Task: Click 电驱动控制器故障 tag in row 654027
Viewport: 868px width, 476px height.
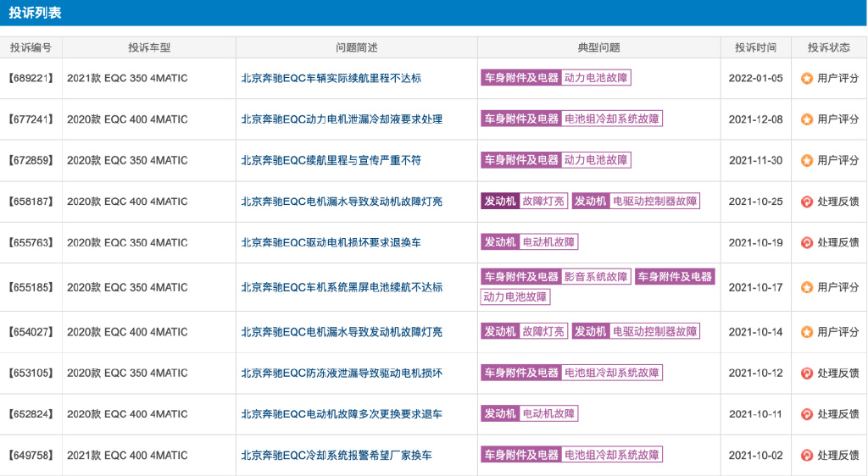Action: pos(655,332)
